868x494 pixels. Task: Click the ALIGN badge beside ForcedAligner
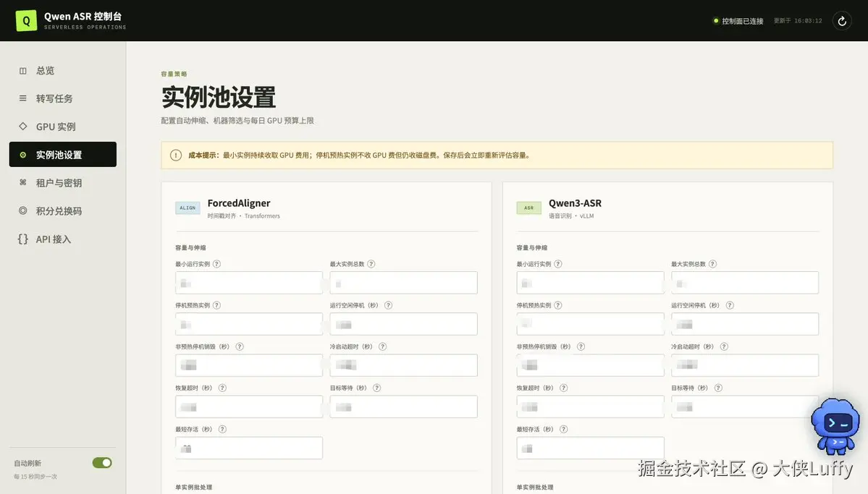pos(187,208)
